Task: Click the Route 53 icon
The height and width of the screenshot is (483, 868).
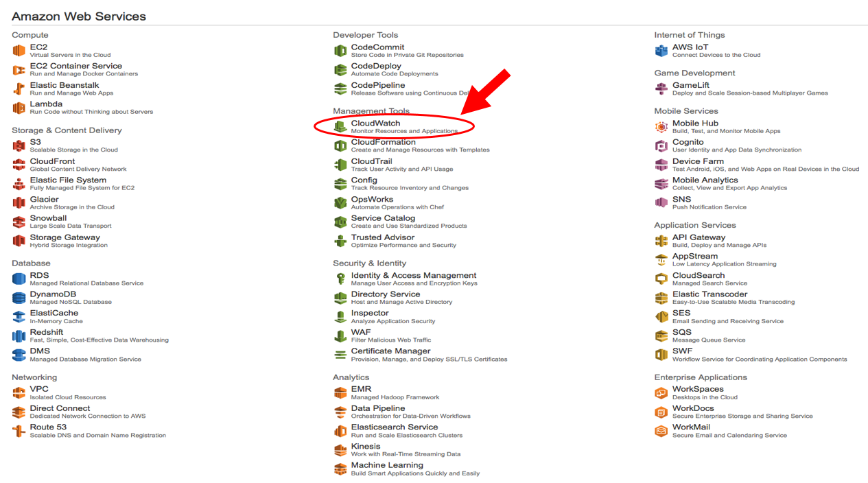Action: point(19,431)
